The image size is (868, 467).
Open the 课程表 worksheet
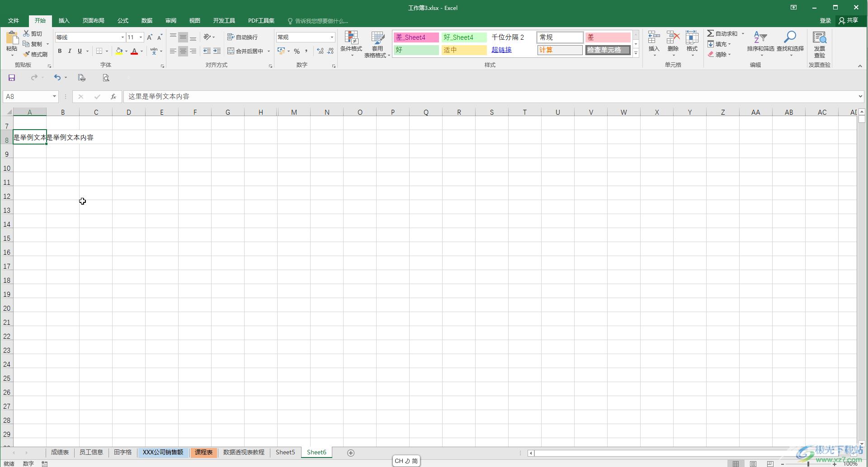(x=204, y=452)
